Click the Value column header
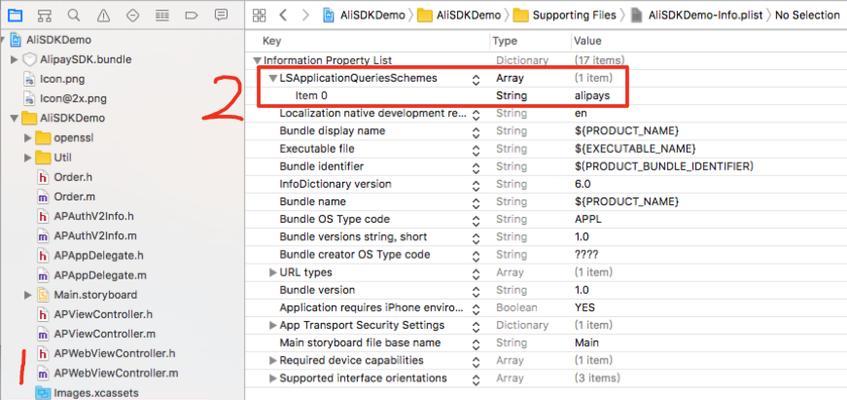Image resolution: width=847 pixels, height=400 pixels. 588,41
